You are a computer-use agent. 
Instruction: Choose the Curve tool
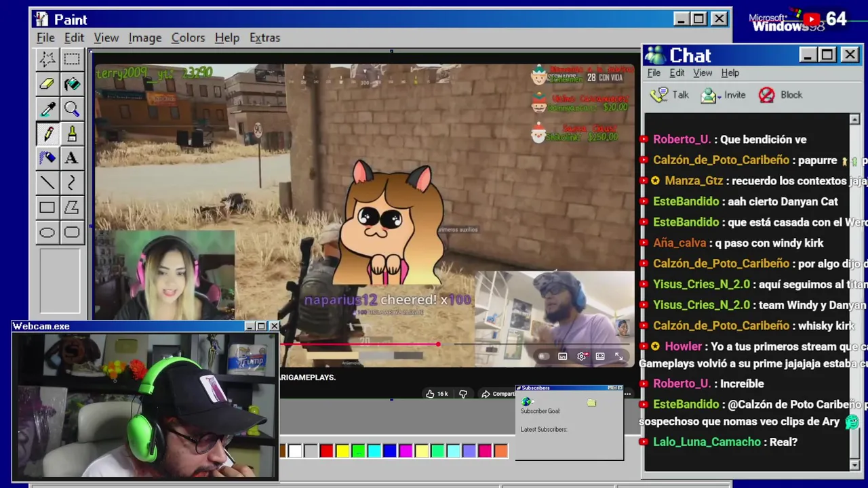coord(71,183)
